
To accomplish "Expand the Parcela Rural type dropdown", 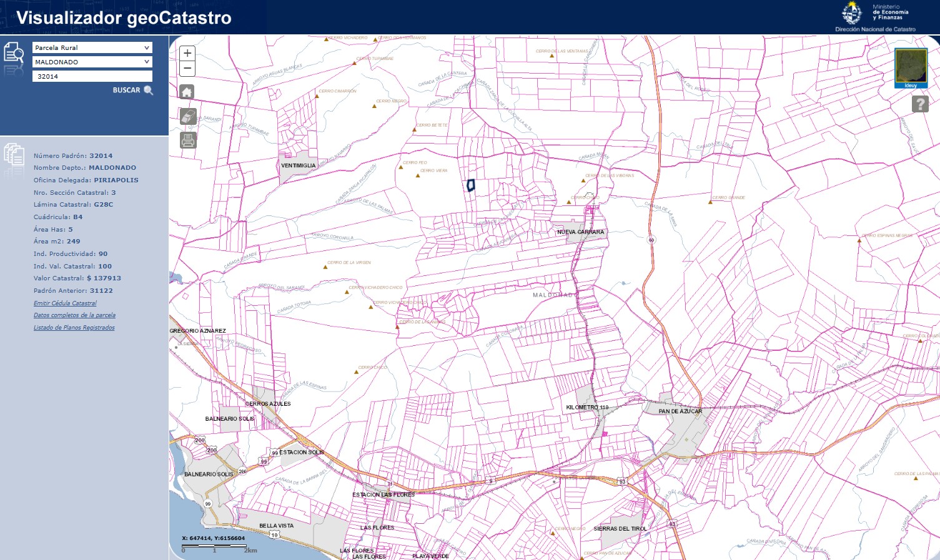I will pyautogui.click(x=92, y=47).
